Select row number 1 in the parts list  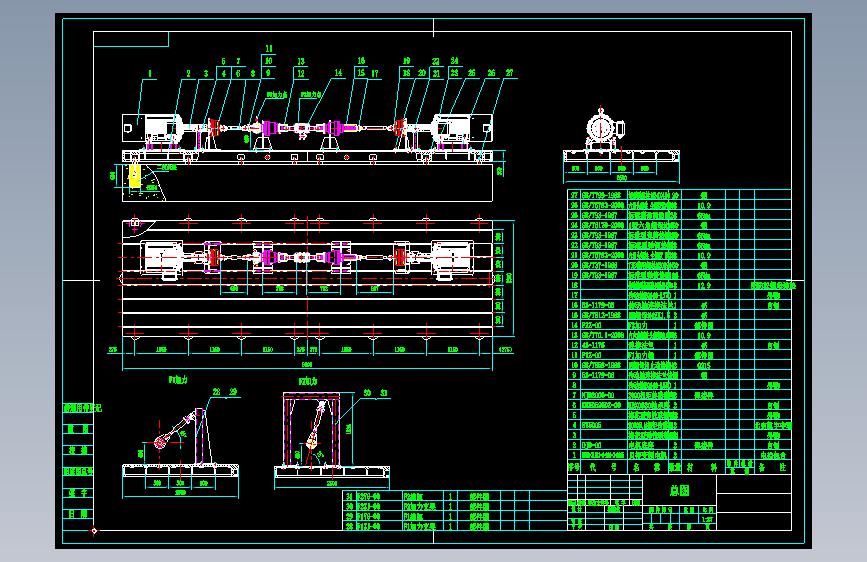click(574, 455)
